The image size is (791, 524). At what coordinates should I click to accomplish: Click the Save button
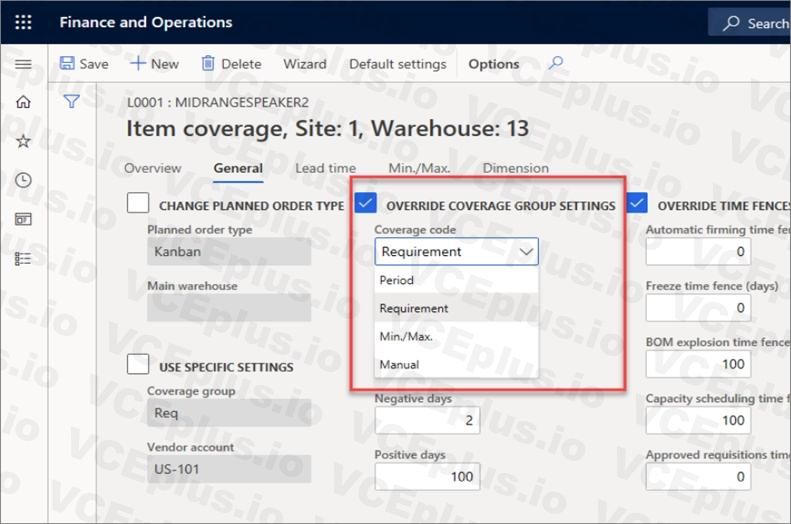[x=84, y=64]
